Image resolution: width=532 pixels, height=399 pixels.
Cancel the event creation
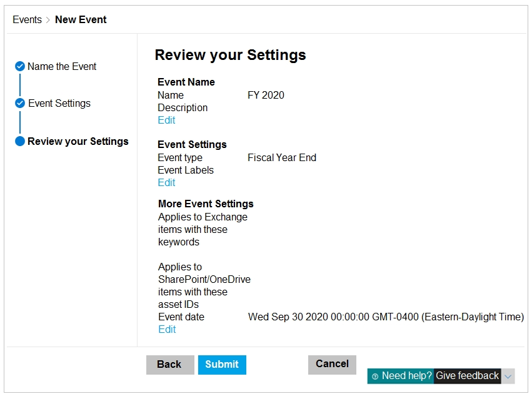332,364
